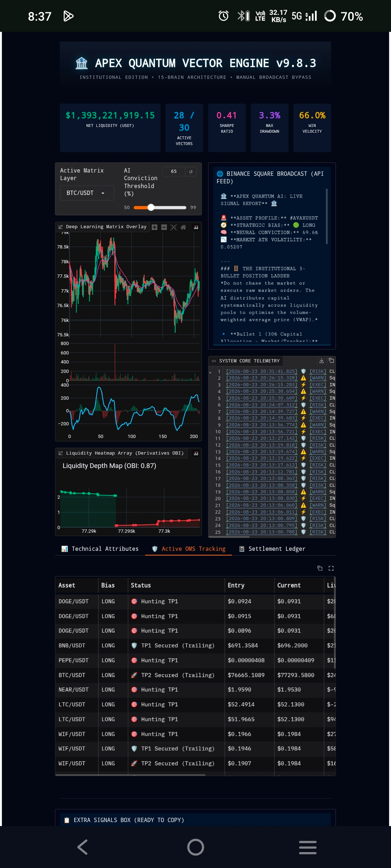
Task: Click the target icon in PEPE/USDT status
Action: coord(134,660)
